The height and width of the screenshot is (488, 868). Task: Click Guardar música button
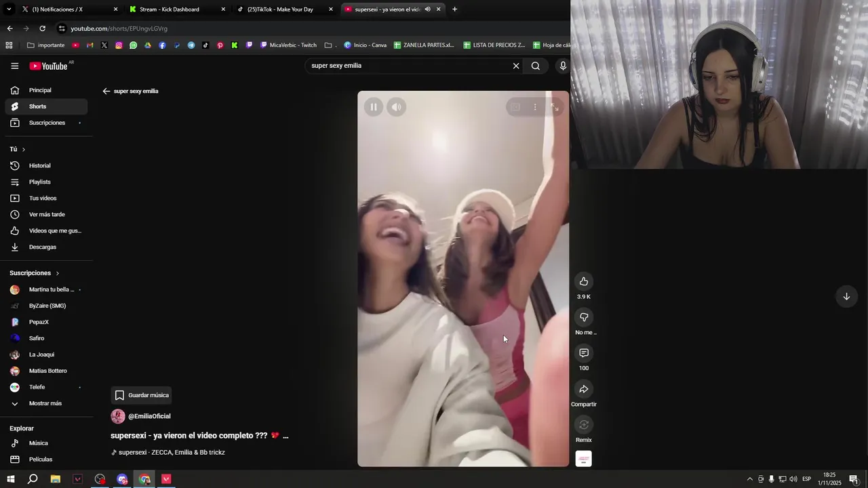point(142,395)
